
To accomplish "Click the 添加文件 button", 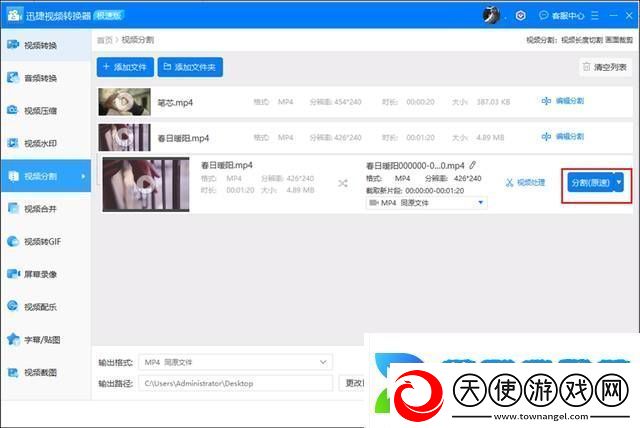I will (125, 67).
